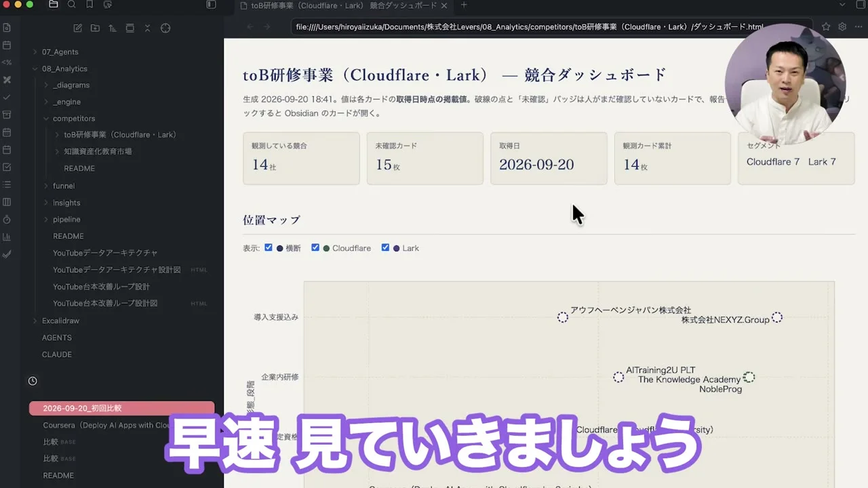
Task: Expand the funnel folder
Action: [x=64, y=186]
